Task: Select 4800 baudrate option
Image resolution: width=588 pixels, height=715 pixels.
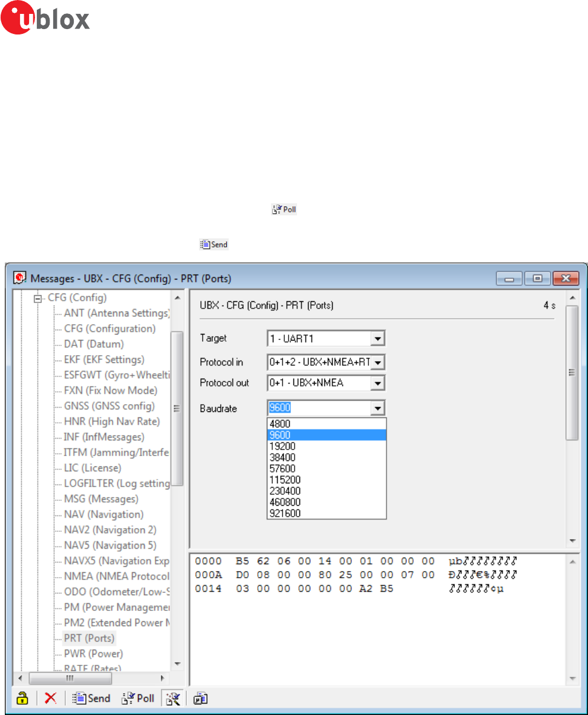Action: [327, 423]
